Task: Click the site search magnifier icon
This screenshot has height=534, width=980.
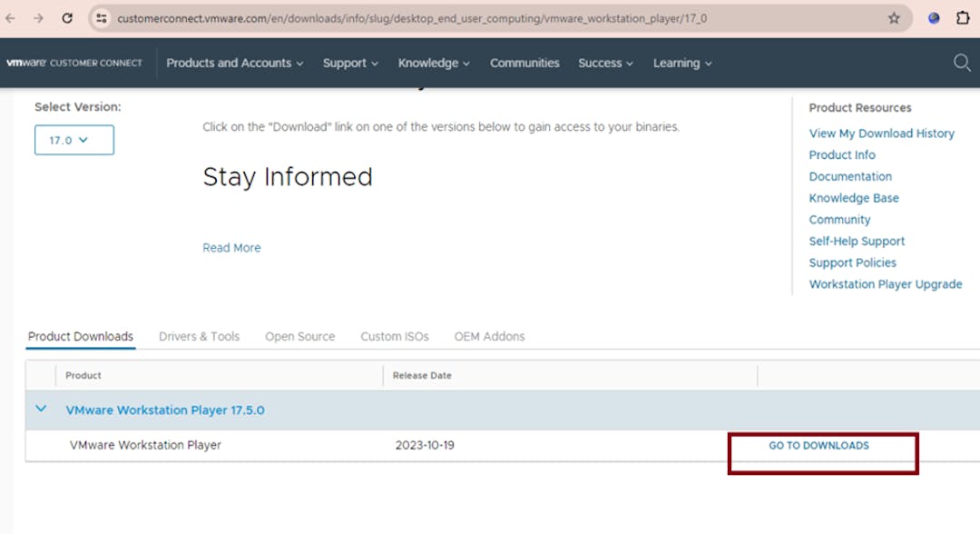Action: [962, 63]
